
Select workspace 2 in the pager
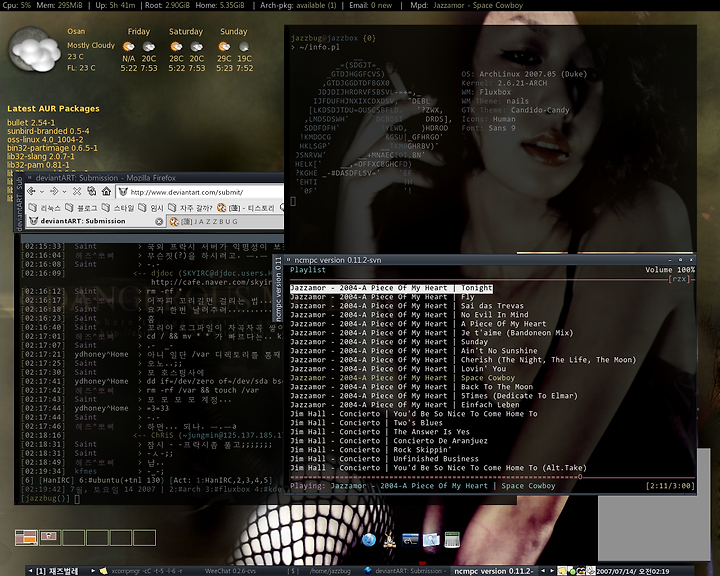coord(50,537)
